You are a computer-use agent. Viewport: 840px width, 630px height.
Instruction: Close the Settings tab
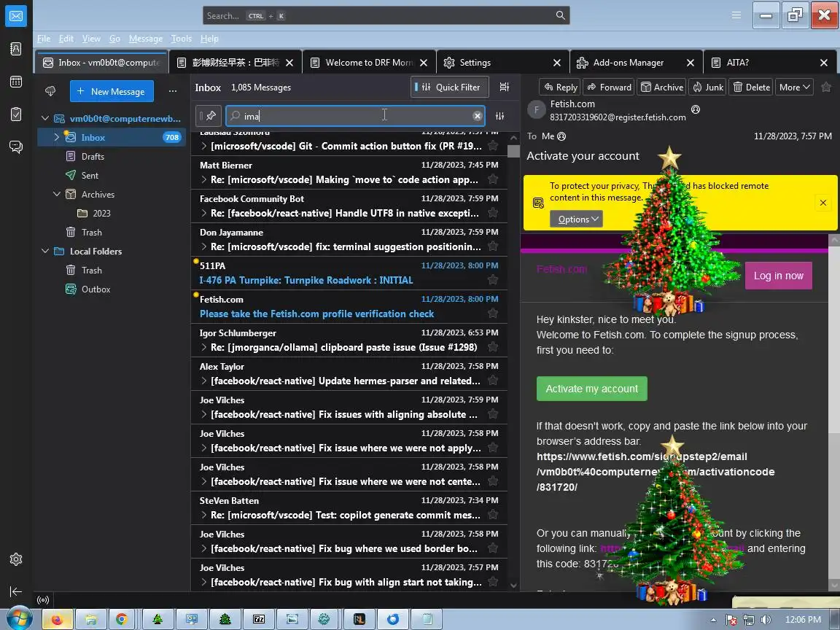point(556,63)
